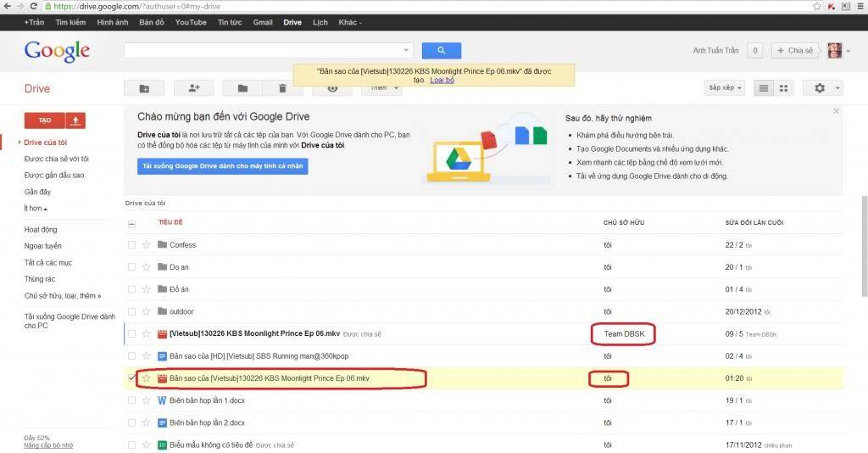Check the box for Do an folder
Screen dimensions: 868x453
(131, 267)
